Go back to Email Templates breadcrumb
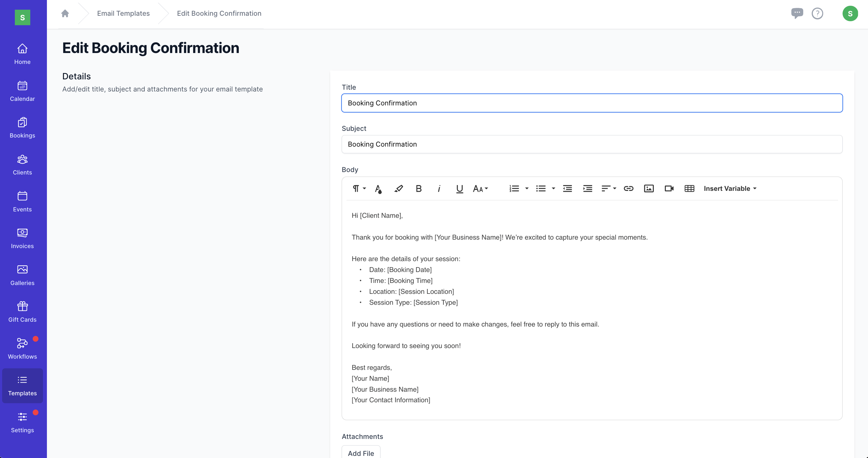 tap(123, 13)
